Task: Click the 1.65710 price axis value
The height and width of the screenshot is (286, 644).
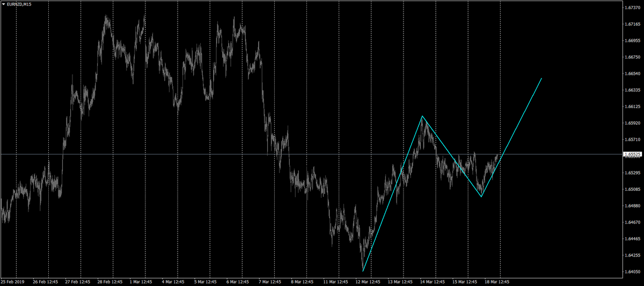Action: pyautogui.click(x=632, y=139)
